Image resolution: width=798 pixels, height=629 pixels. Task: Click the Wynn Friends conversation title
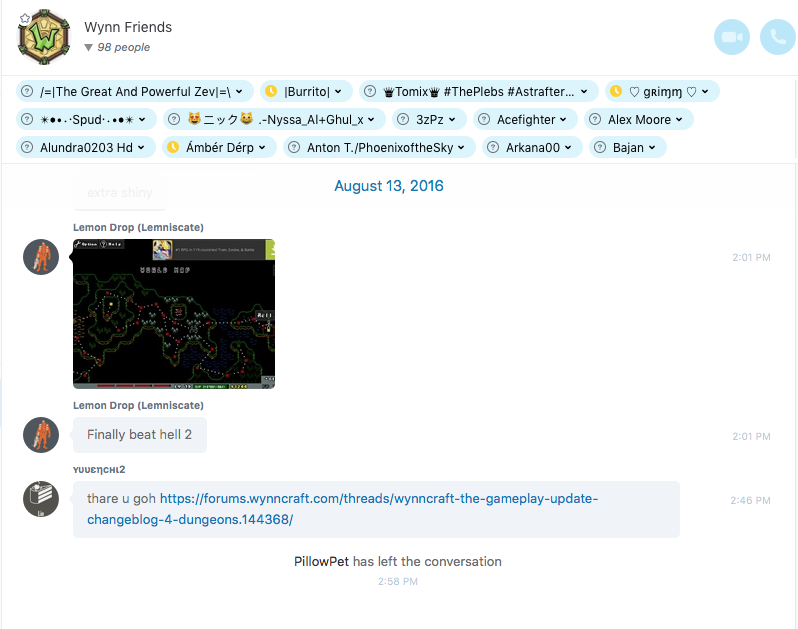(128, 27)
